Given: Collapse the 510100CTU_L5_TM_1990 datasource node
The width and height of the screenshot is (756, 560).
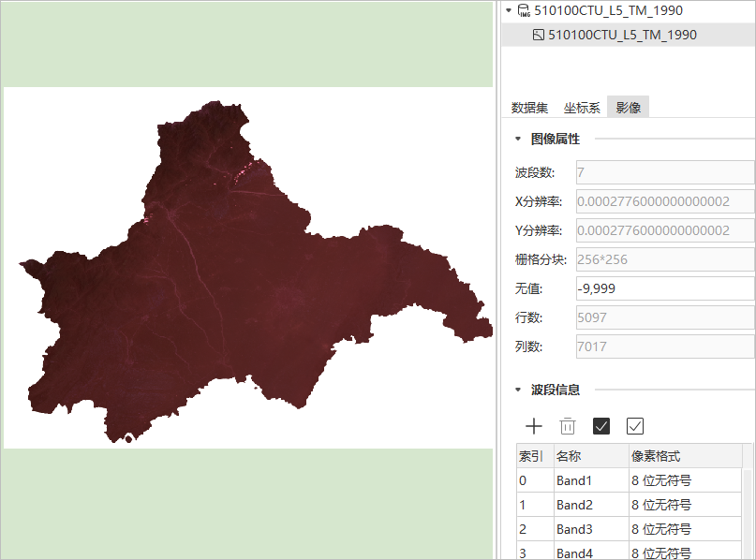Looking at the screenshot, I should pos(508,11).
